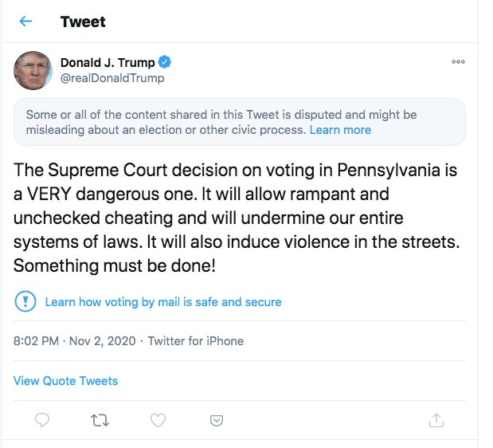Click the 8:02 PM Nov 2, 2020 timestamp
The width and height of the screenshot is (493, 448).
point(75,341)
